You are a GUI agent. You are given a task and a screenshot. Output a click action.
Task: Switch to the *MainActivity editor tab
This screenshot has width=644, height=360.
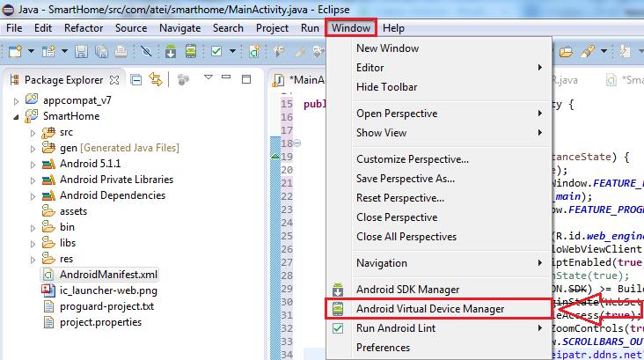pyautogui.click(x=299, y=80)
